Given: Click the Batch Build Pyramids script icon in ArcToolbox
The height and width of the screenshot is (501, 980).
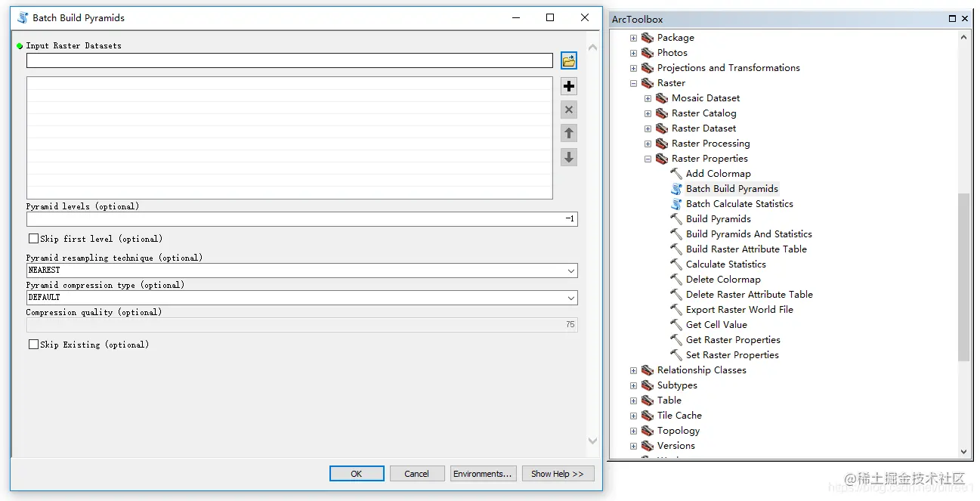Looking at the screenshot, I should (676, 189).
